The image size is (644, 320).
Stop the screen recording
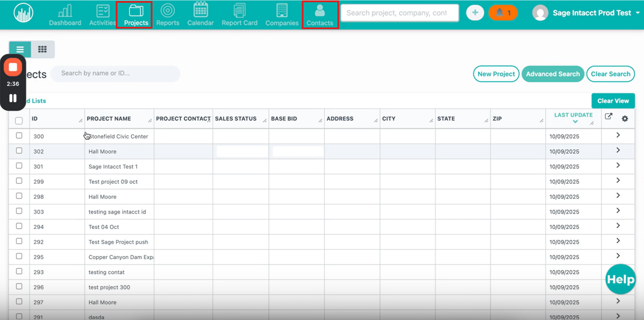click(13, 67)
